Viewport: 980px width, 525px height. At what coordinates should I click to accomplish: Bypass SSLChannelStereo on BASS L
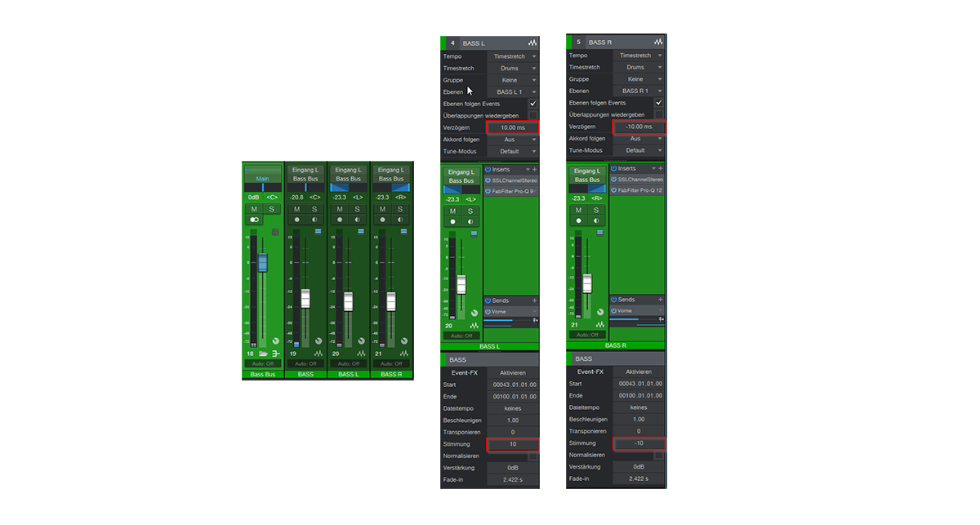tap(488, 180)
